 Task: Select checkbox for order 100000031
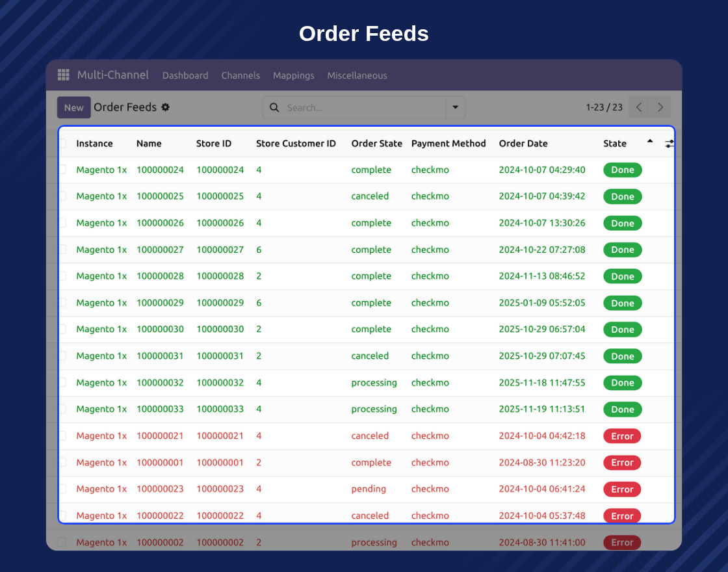pyautogui.click(x=62, y=356)
